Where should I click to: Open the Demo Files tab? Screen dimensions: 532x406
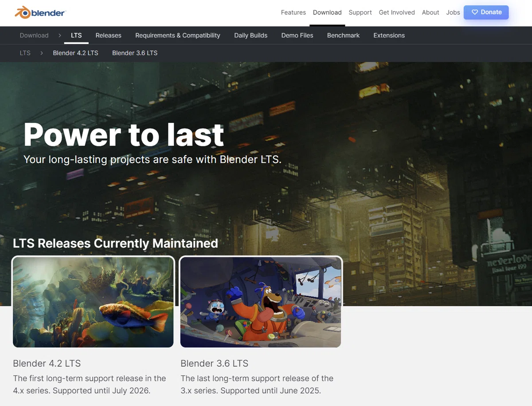(297, 35)
